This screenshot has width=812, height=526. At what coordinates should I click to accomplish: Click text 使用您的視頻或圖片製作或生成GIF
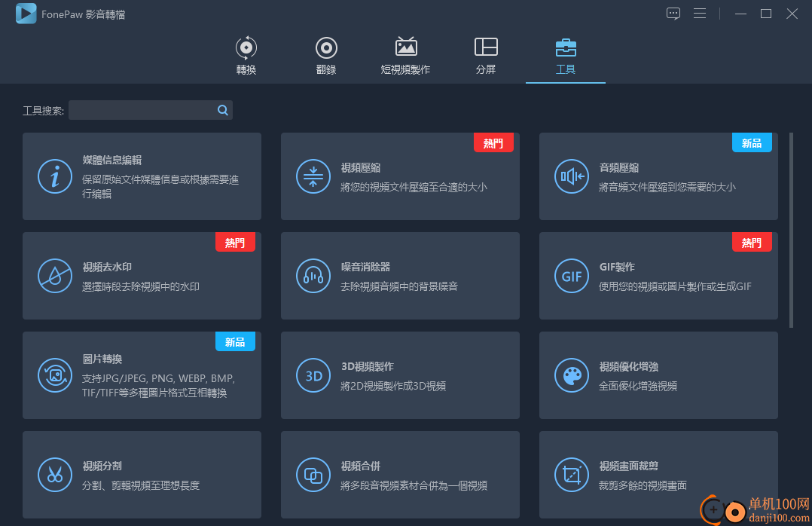(x=675, y=286)
